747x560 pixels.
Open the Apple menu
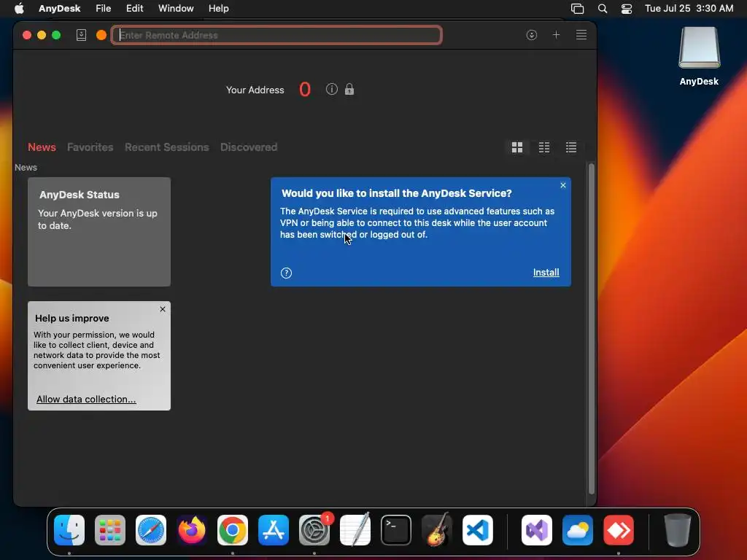(x=19, y=9)
